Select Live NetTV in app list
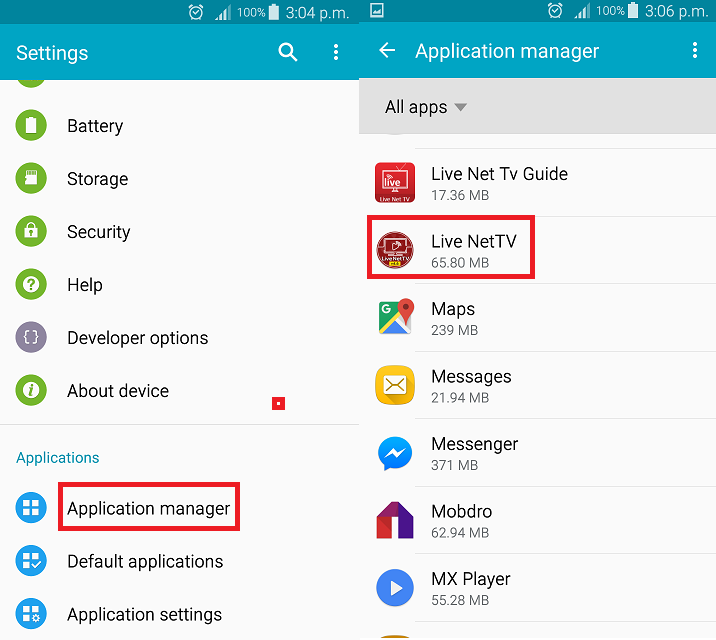Screen dimensions: 716x640 pyautogui.click(x=537, y=250)
